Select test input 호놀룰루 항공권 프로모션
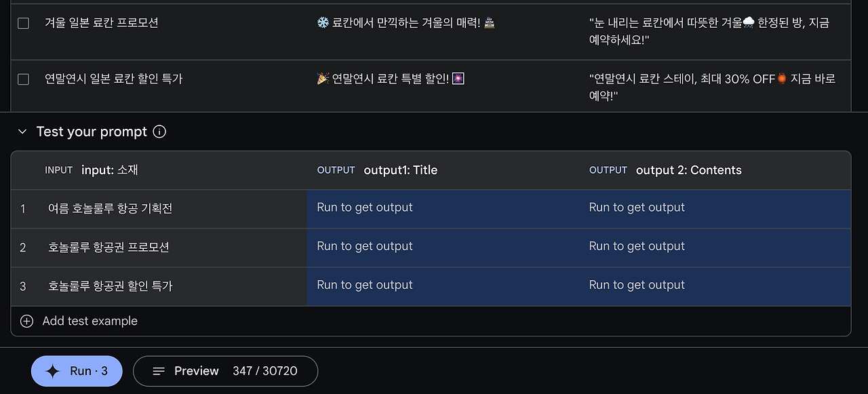Screen dimensions: 868x394 coord(108,248)
